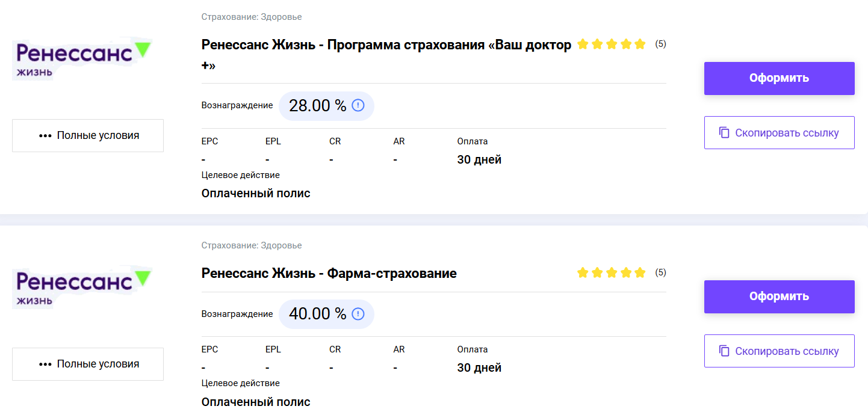Click review count (5) of first offer

661,44
